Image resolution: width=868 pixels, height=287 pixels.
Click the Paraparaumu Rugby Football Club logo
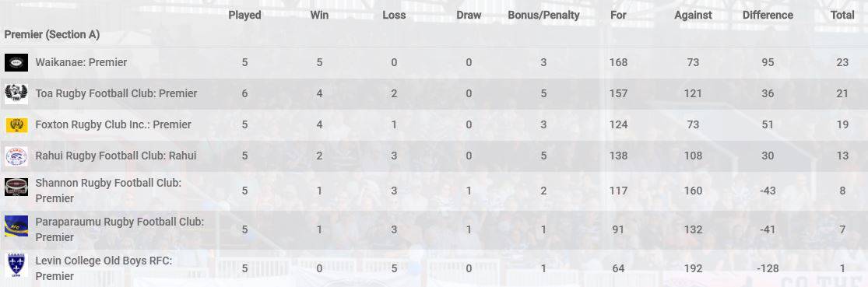tap(16, 226)
